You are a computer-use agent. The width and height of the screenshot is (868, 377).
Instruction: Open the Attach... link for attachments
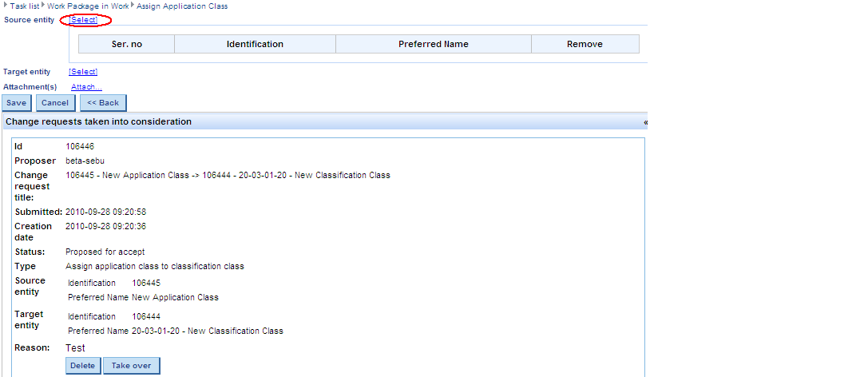pyautogui.click(x=86, y=87)
